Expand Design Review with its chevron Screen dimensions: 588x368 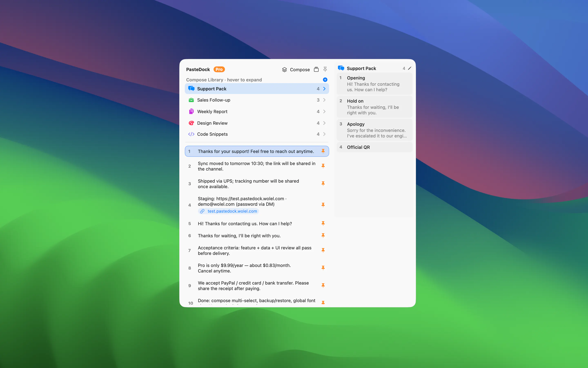click(x=324, y=123)
